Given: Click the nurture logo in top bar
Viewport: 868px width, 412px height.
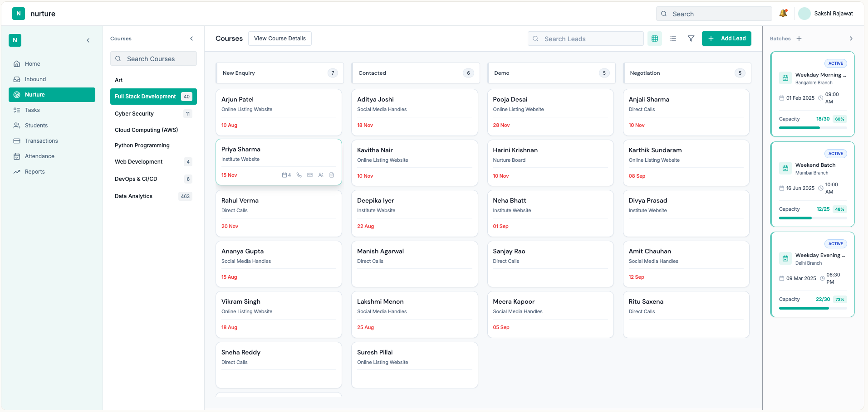Looking at the screenshot, I should click(19, 14).
